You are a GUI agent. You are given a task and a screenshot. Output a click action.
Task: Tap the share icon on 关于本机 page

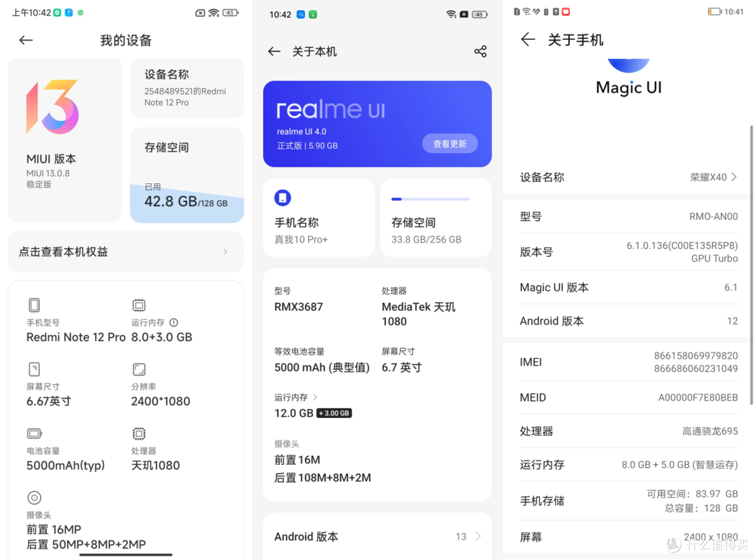coord(480,51)
